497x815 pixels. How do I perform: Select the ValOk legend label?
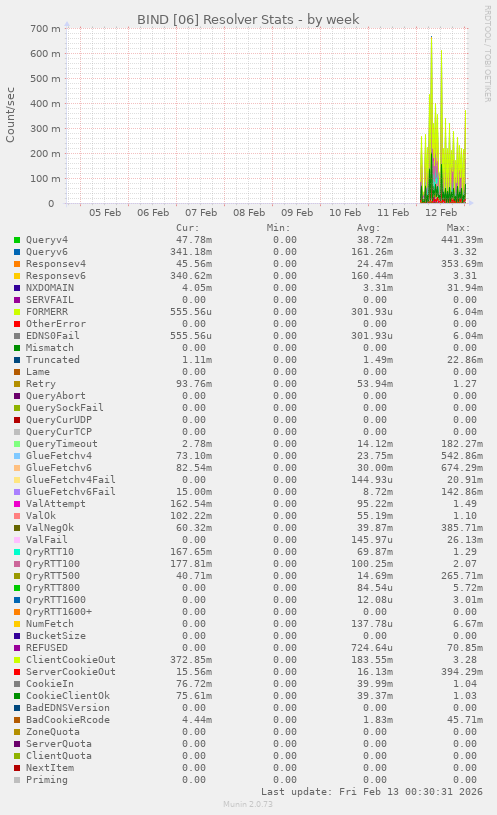click(x=41, y=516)
